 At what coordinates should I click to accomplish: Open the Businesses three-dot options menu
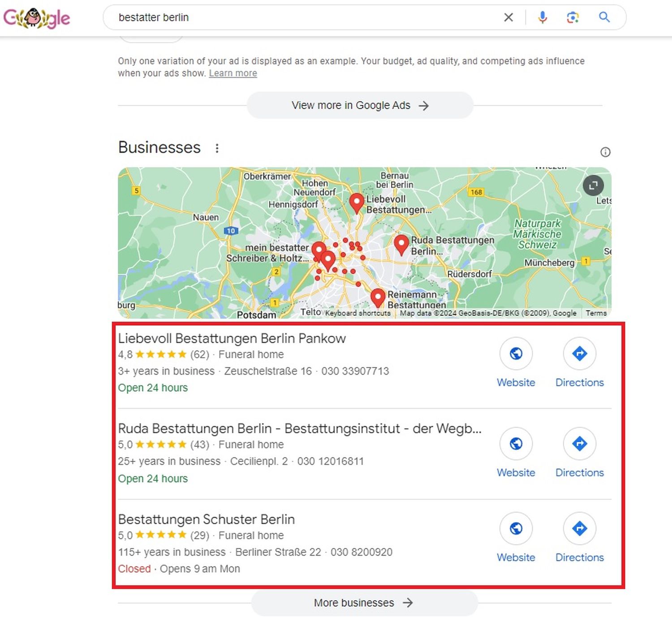217,148
